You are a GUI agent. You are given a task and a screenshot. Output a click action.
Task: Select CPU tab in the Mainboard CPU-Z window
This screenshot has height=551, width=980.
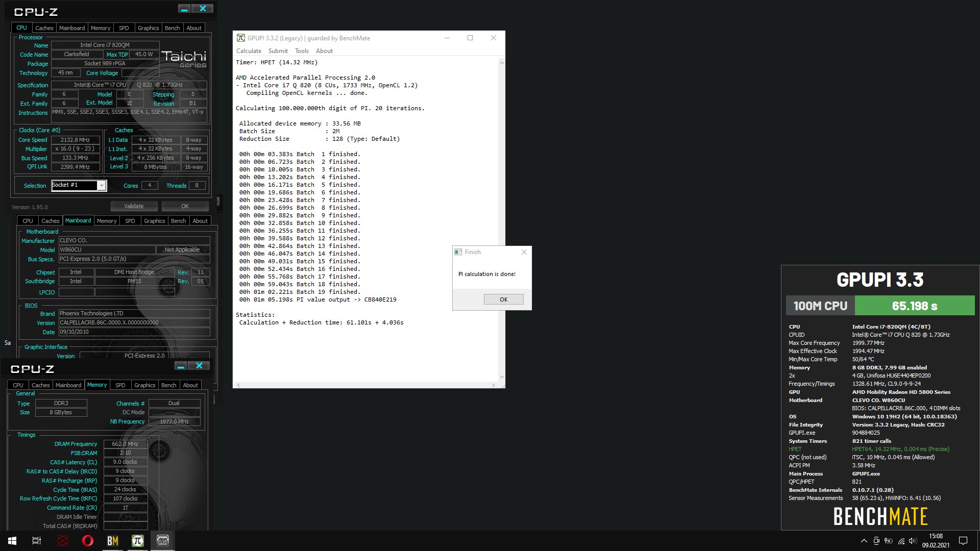tap(28, 221)
